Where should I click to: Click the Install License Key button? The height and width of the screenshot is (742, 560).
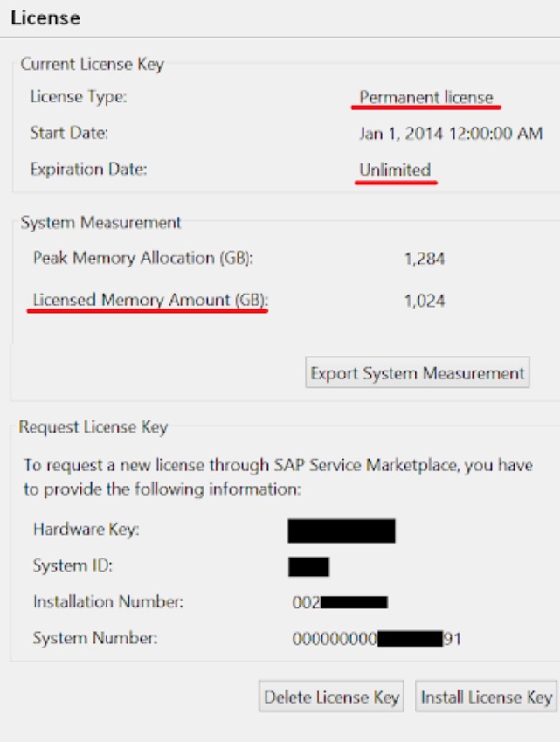pyautogui.click(x=486, y=697)
